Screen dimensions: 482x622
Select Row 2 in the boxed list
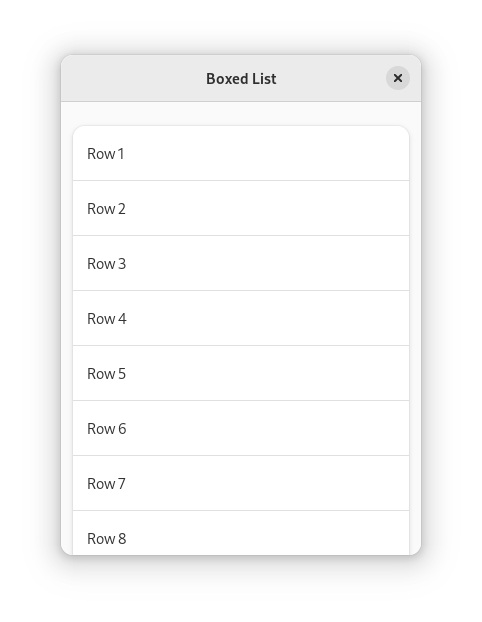click(x=241, y=208)
